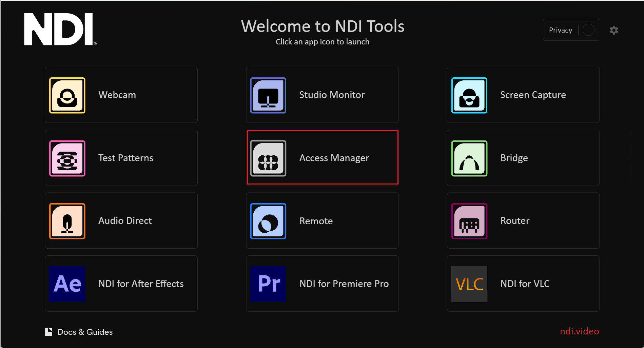
Task: Open Studio Monitor via its icon
Action: point(268,95)
